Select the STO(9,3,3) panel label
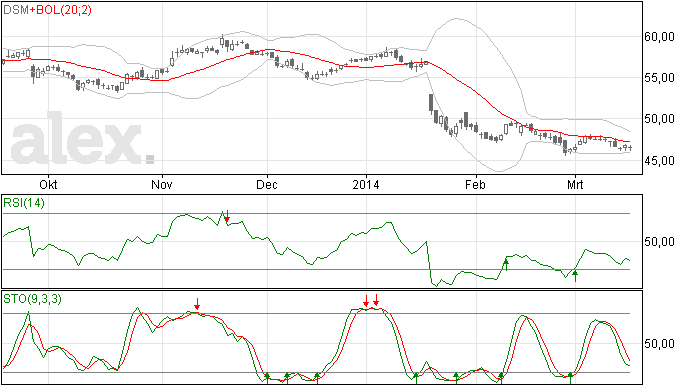The height and width of the screenshot is (387, 690). click(33, 299)
